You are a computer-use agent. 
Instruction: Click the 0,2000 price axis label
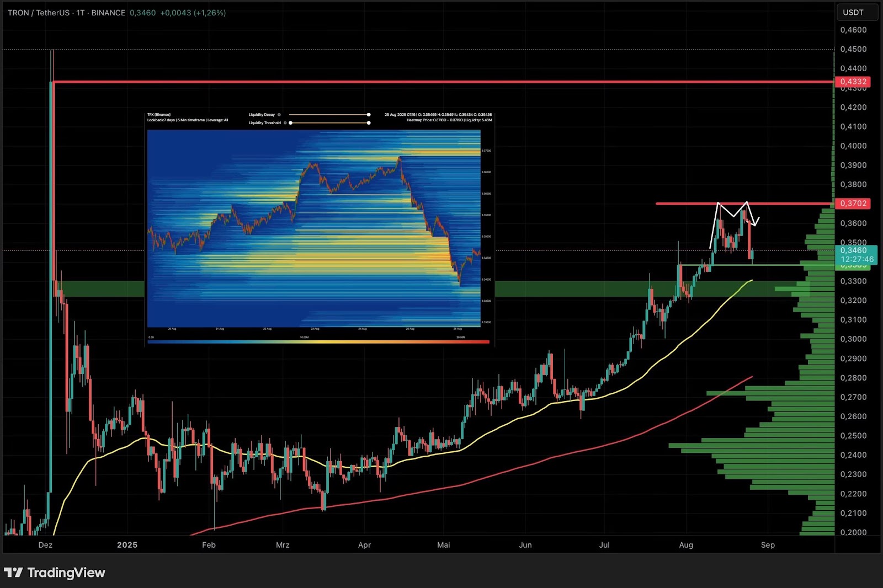click(x=853, y=532)
